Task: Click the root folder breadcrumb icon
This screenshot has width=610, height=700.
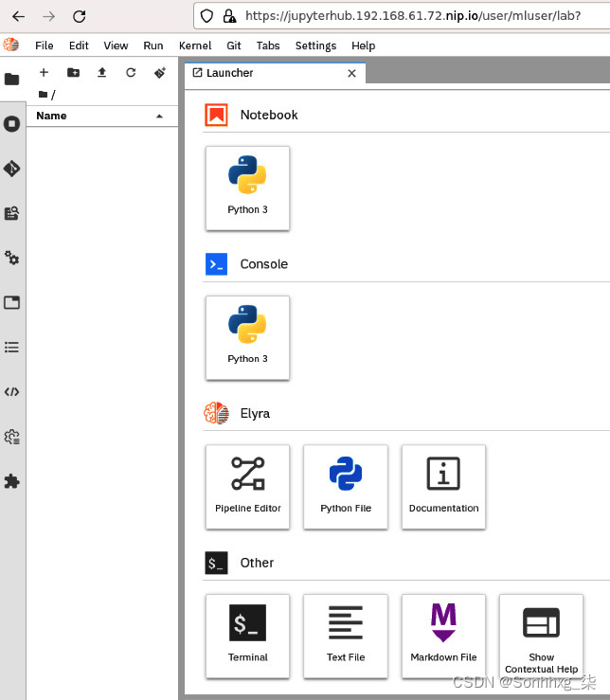Action: tap(44, 94)
